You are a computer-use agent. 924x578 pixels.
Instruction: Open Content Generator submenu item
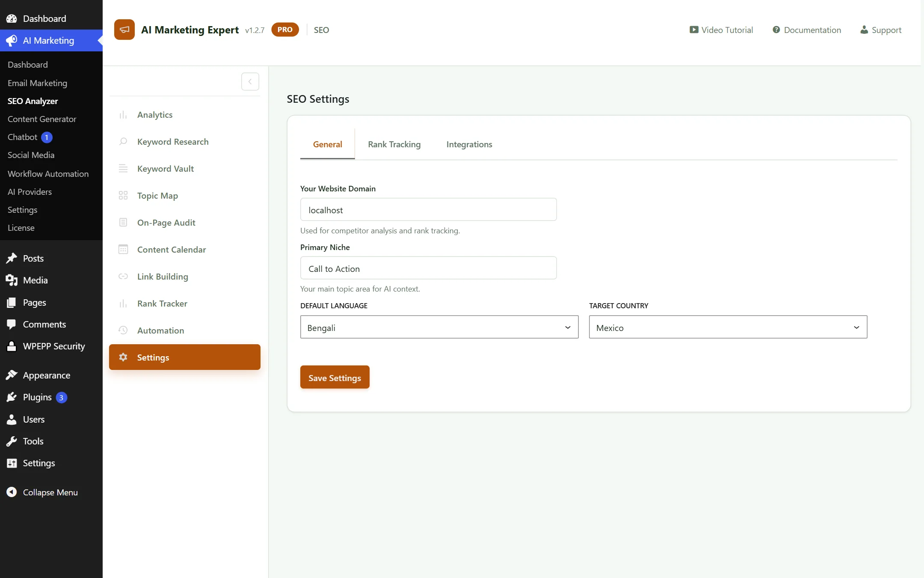tap(42, 119)
